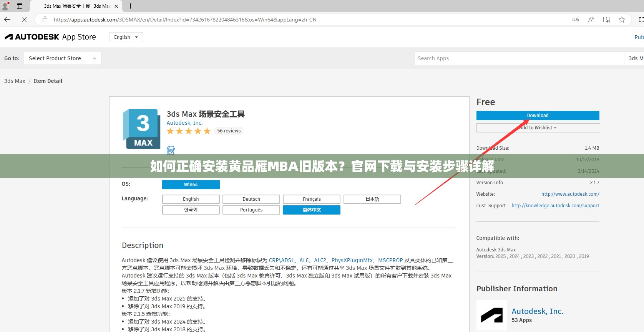View site information lock icon
Viewport: 644px width, 332px height.
(x=45, y=20)
